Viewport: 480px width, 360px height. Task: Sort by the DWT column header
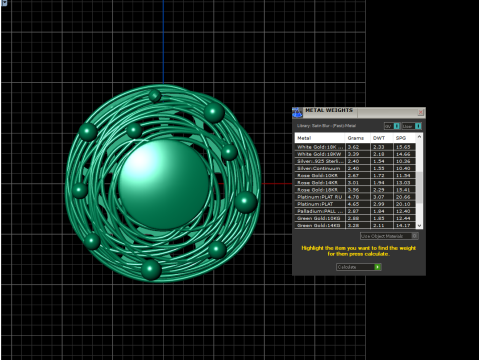[x=381, y=138]
